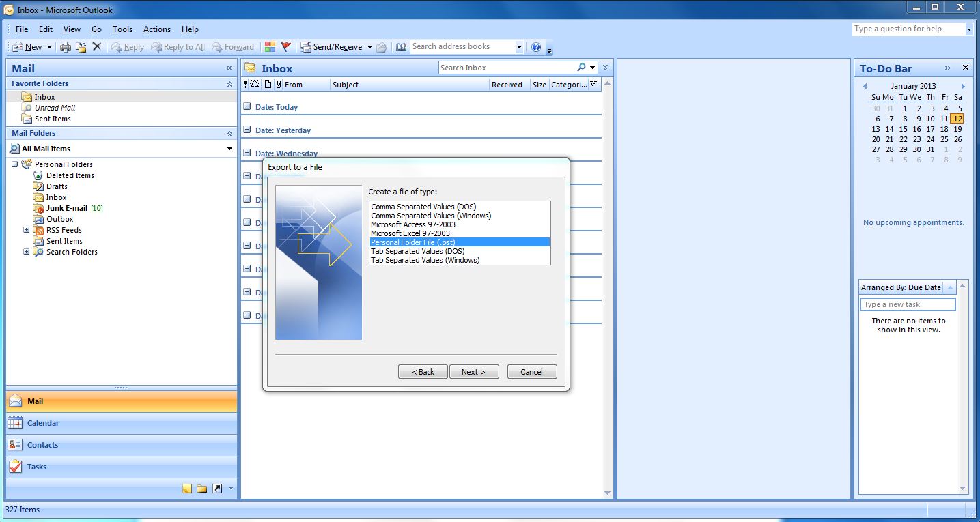This screenshot has height=522, width=980.
Task: Select Microsoft Excel 97-2003 file type
Action: tap(410, 233)
